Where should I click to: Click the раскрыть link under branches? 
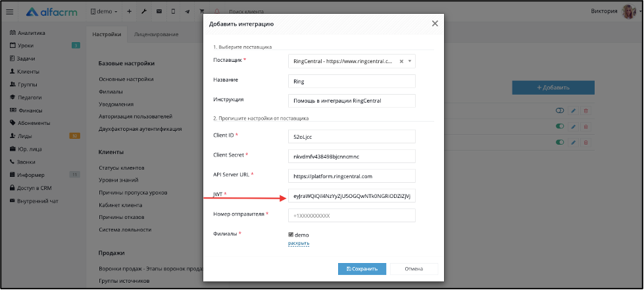(x=299, y=243)
